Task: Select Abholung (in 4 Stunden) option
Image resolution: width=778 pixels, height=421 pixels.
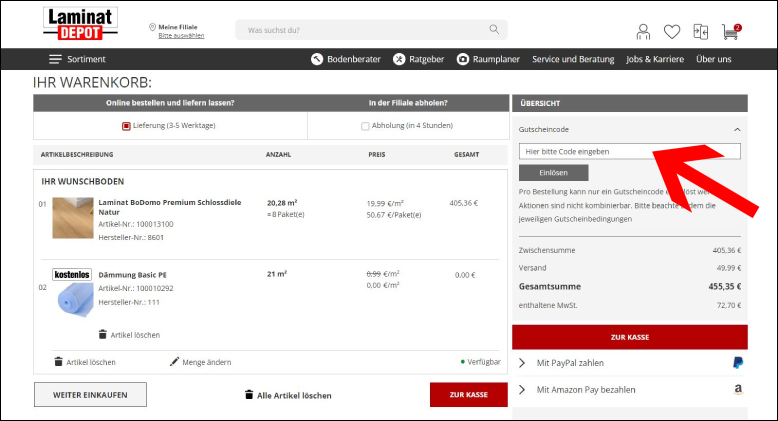Action: click(x=365, y=126)
